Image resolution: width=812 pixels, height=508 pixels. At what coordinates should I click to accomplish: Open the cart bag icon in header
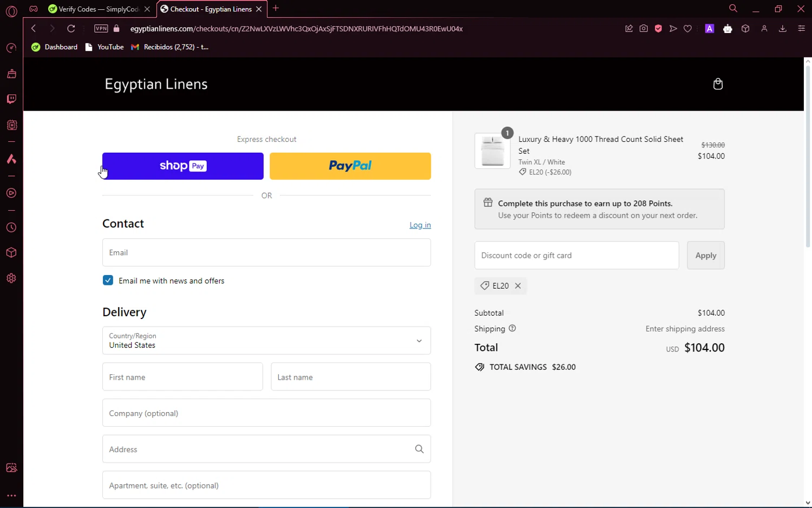[718, 84]
